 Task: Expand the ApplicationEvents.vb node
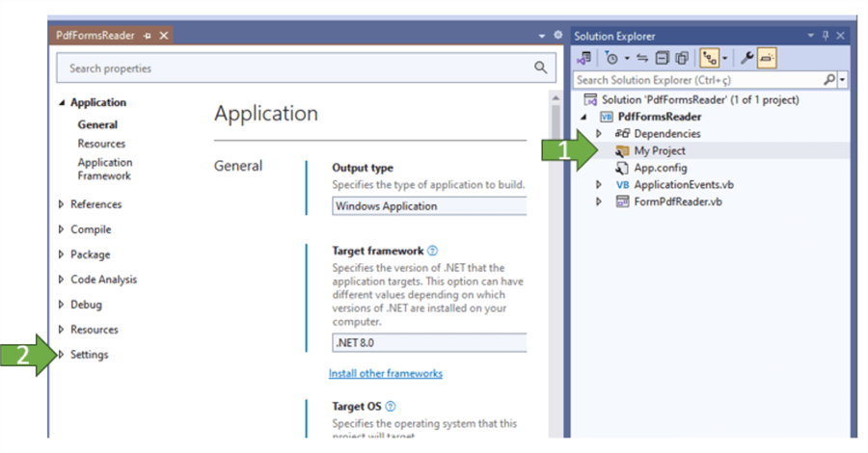598,185
